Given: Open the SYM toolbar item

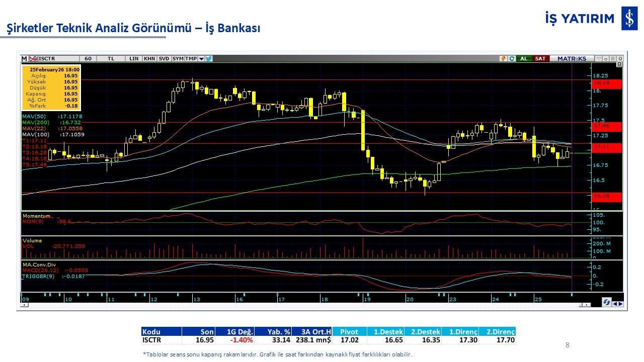Looking at the screenshot, I should point(178,59).
